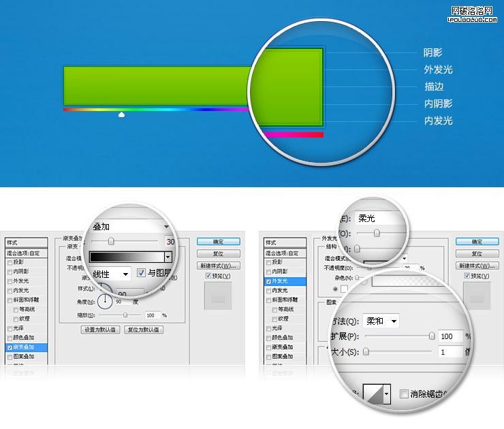Click the white glow color swatch
This screenshot has height=429, width=504.
pyautogui.click(x=344, y=289)
